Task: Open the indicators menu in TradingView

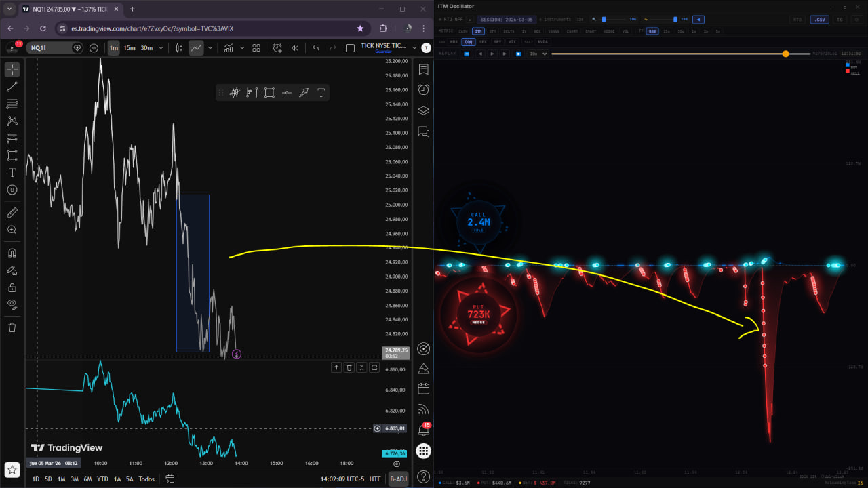Action: tap(229, 48)
